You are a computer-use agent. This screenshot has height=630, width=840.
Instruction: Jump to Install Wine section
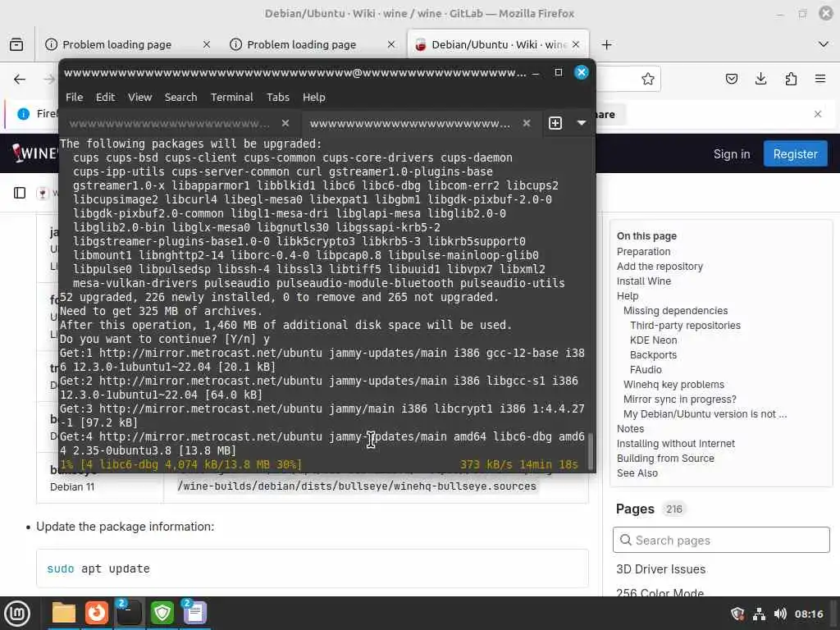coord(643,281)
